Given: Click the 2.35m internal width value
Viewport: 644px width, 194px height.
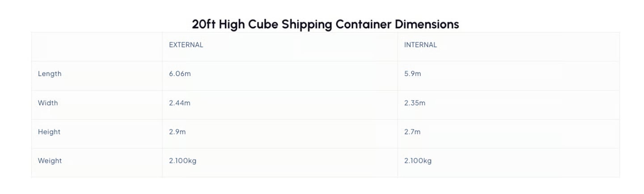Looking at the screenshot, I should pos(415,103).
